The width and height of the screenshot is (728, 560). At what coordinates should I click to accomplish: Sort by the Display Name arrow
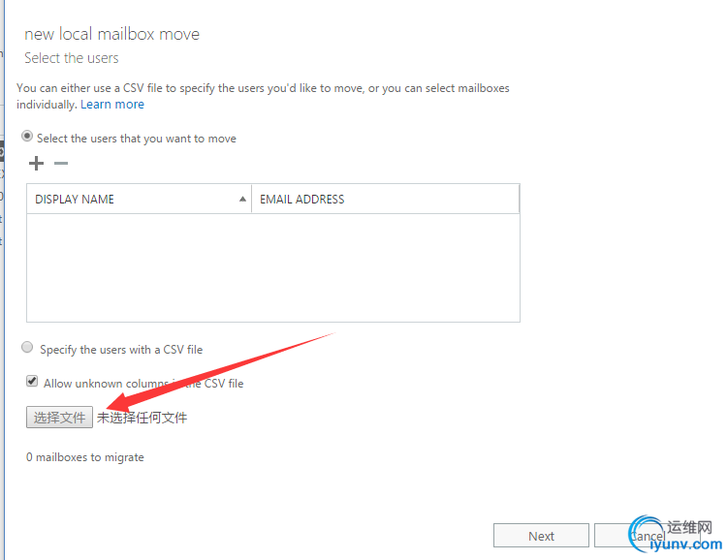pos(242,199)
